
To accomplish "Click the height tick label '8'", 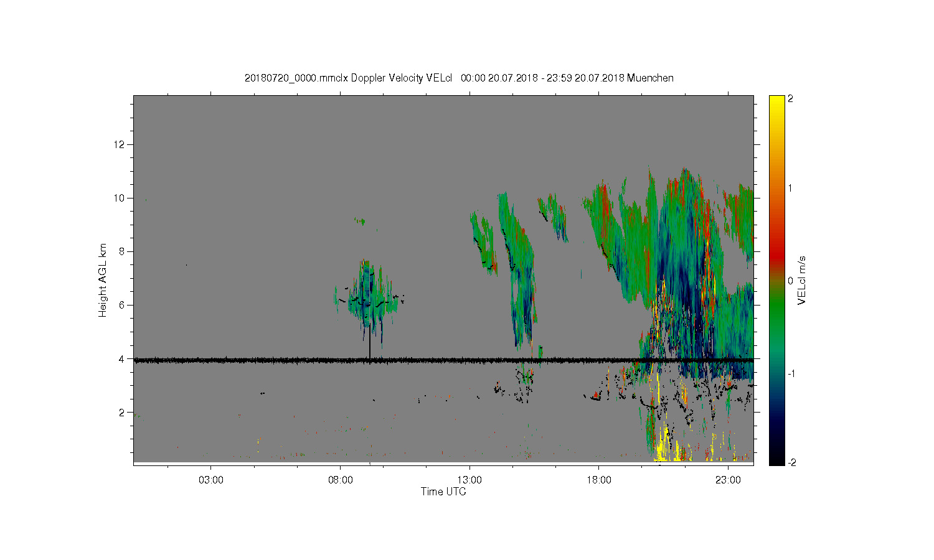I will (x=123, y=251).
